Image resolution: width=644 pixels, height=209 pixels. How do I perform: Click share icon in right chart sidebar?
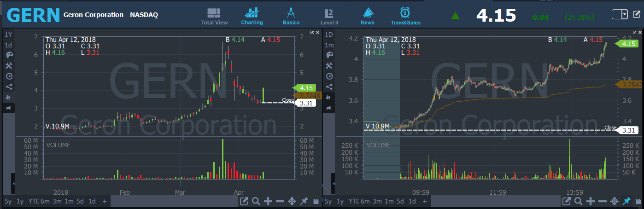coord(329,87)
